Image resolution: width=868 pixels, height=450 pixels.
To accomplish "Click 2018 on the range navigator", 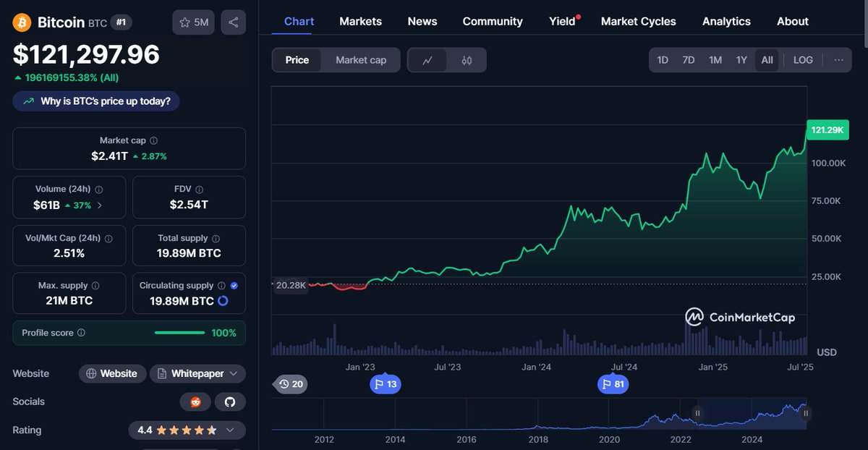I will pos(538,439).
